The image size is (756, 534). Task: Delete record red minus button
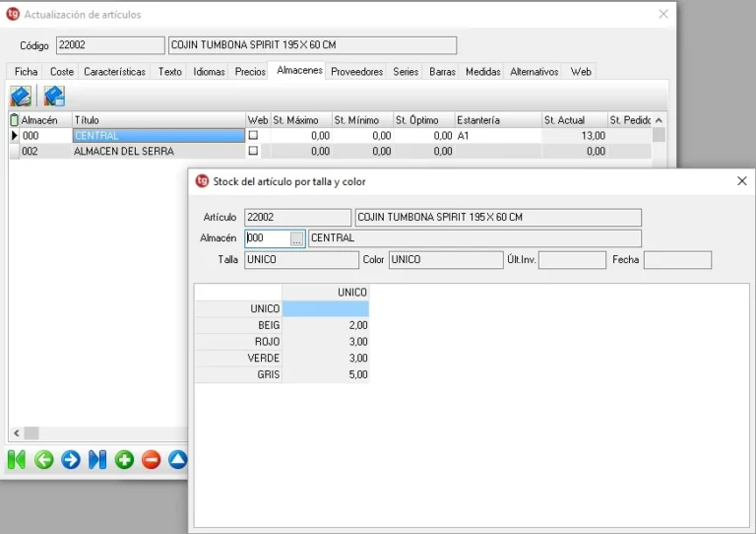point(151,459)
